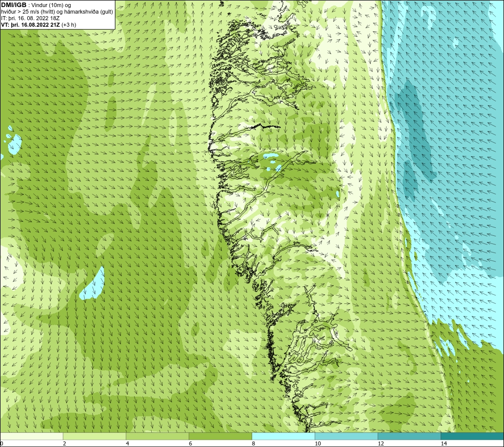Click the legend scale label "10"
The width and height of the screenshot is (504, 447).
318,443
